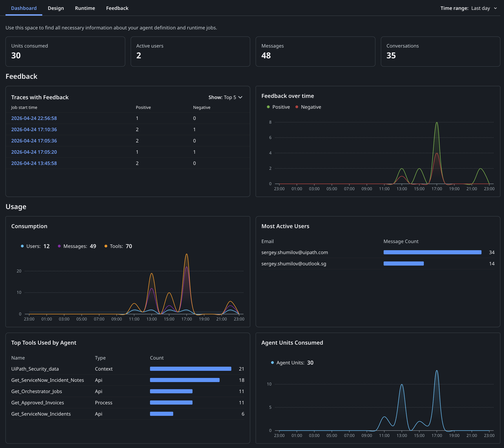Viewport: 504px width, 448px height.
Task: Toggle the Tools series in Consumption
Action: [x=118, y=246]
